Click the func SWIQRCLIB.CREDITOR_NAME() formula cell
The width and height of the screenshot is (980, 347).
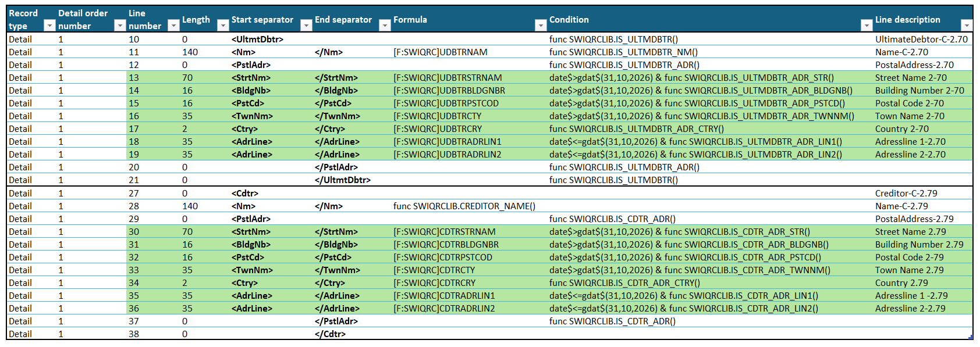point(464,206)
